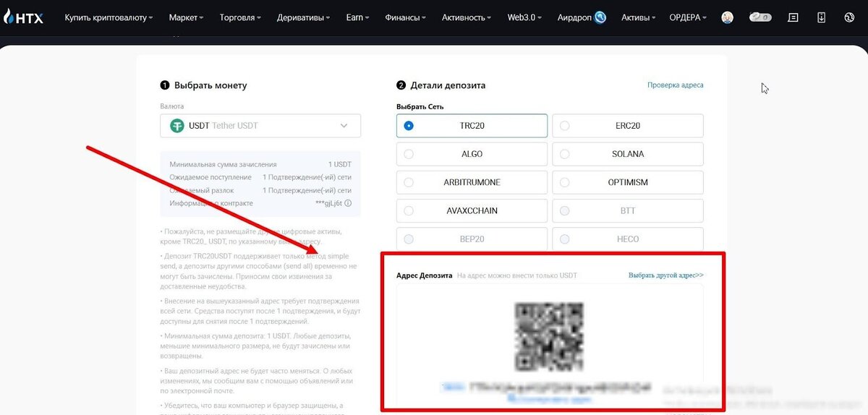Select the ARBITRUMONE network
Viewport: 868px width, 415px height.
point(472,182)
